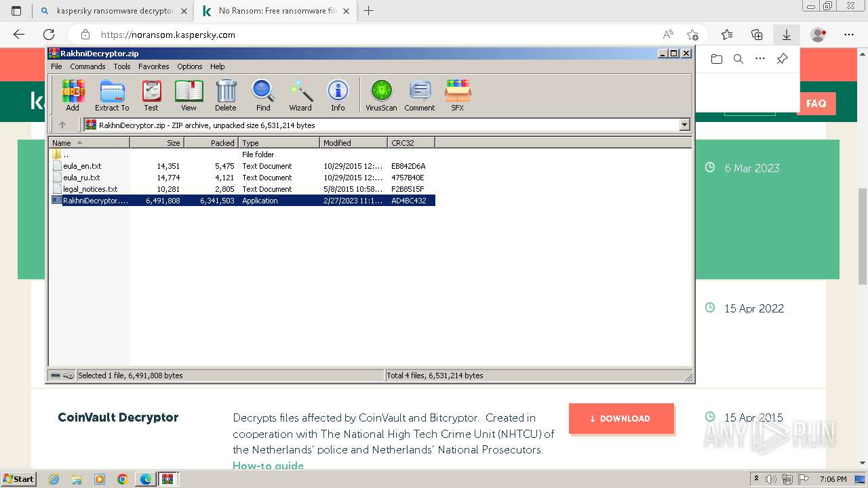Click the SFX toolbar icon
The height and width of the screenshot is (488, 868).
pos(458,96)
